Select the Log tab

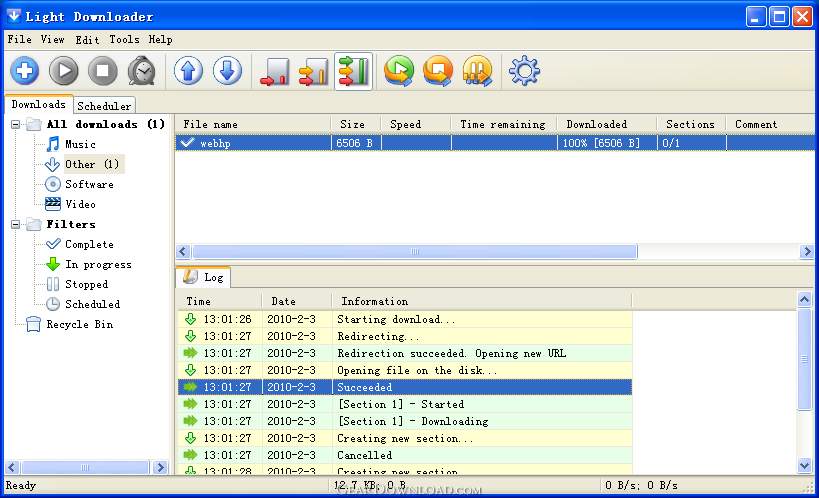(204, 277)
